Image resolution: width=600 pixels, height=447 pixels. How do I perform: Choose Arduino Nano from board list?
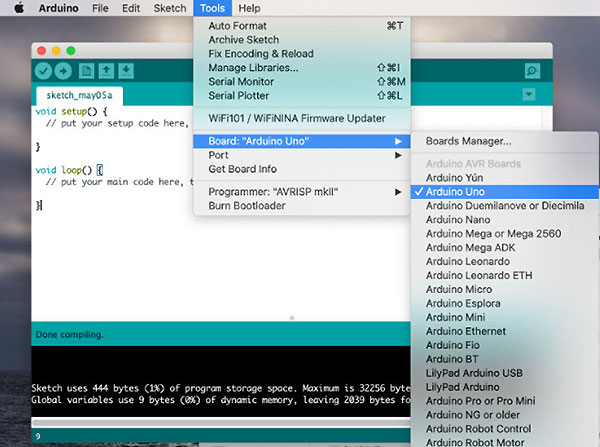(x=457, y=219)
